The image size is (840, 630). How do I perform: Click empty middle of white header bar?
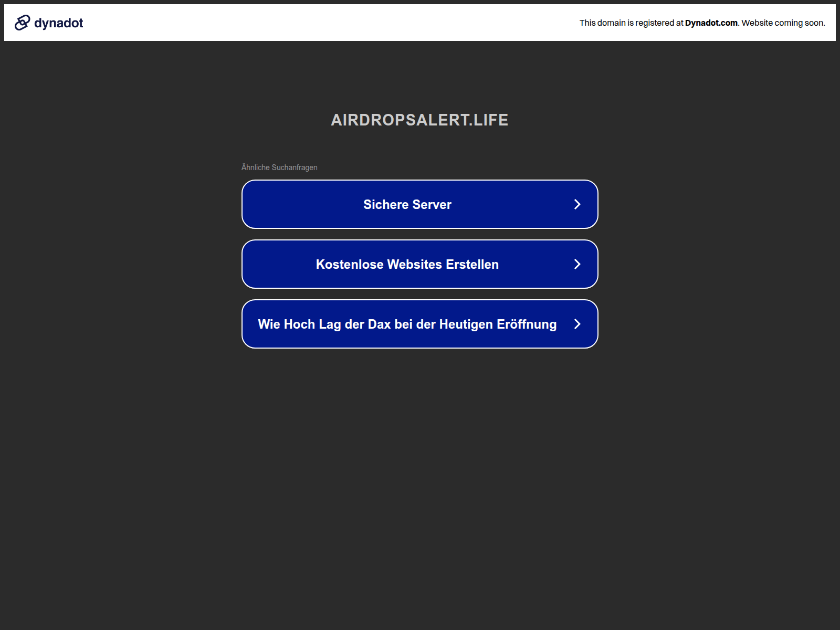pyautogui.click(x=331, y=23)
